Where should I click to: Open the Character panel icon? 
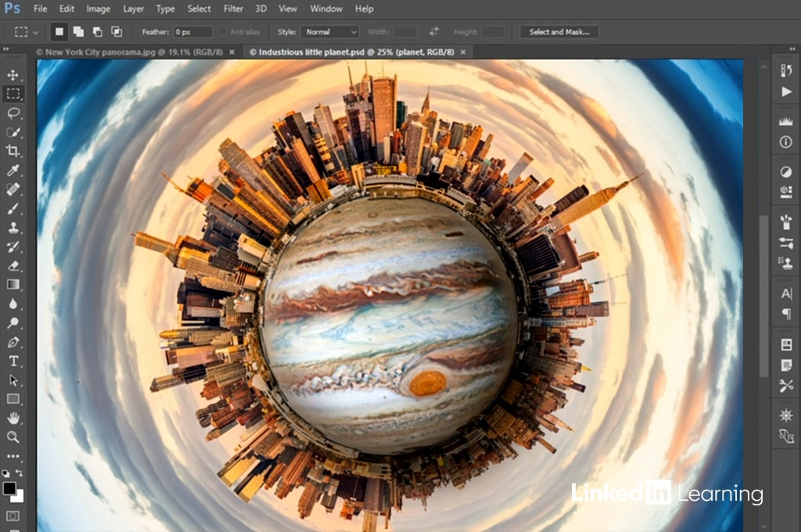tap(786, 293)
